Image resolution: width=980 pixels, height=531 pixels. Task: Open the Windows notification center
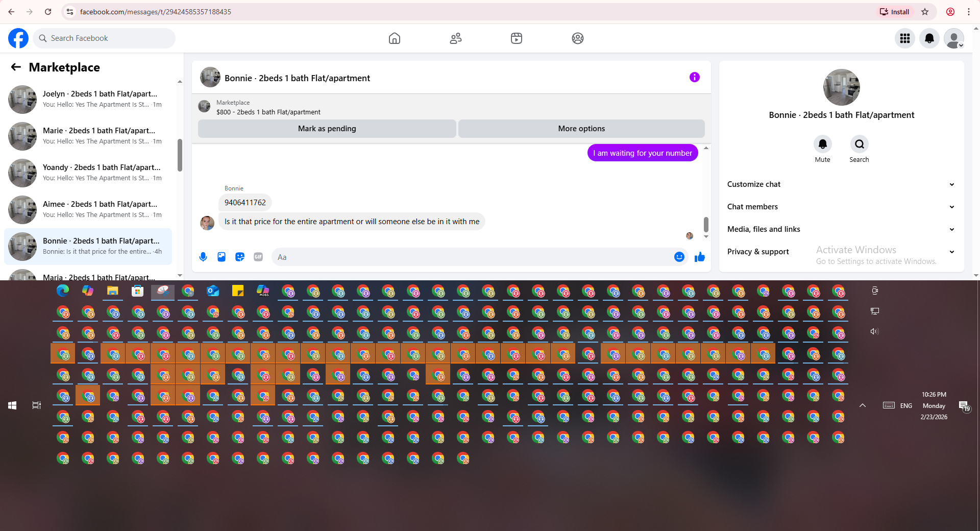[964, 406]
